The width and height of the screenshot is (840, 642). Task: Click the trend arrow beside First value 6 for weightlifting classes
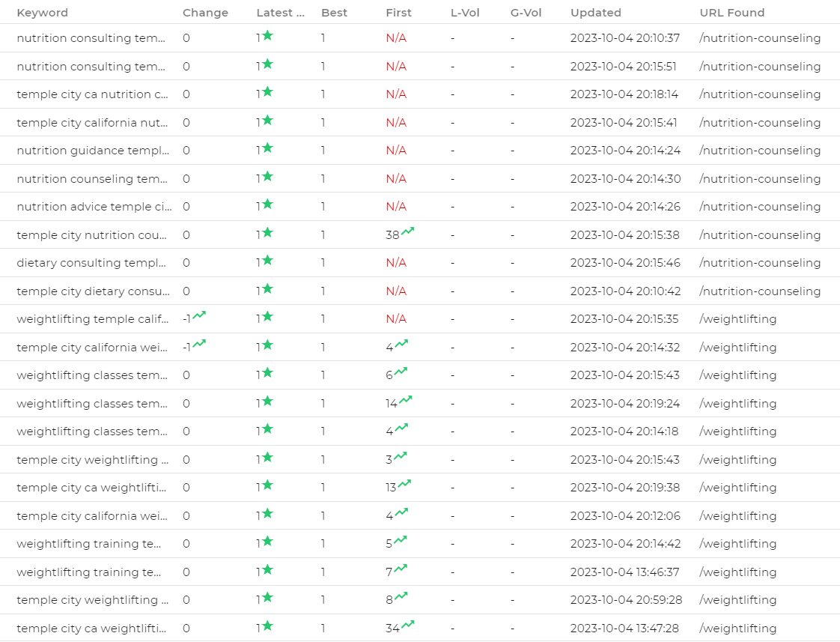[x=400, y=374]
